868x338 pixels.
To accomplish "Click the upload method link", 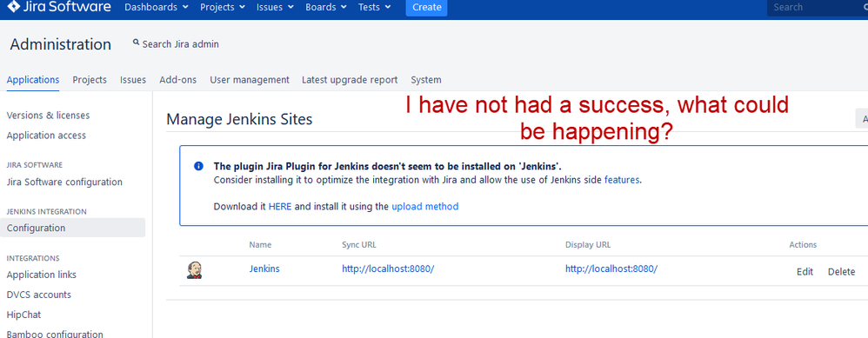I will tap(425, 206).
